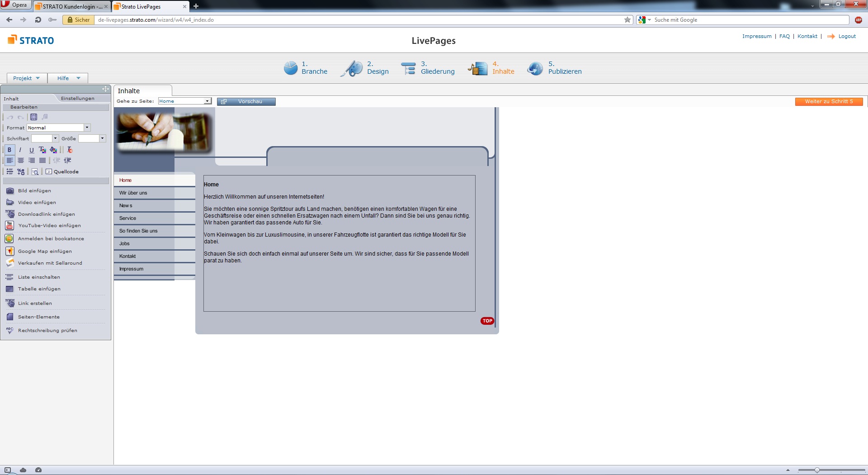Screen dimensions: 868x475
Task: Click the Bild einfügen camera icon
Action: [9, 191]
